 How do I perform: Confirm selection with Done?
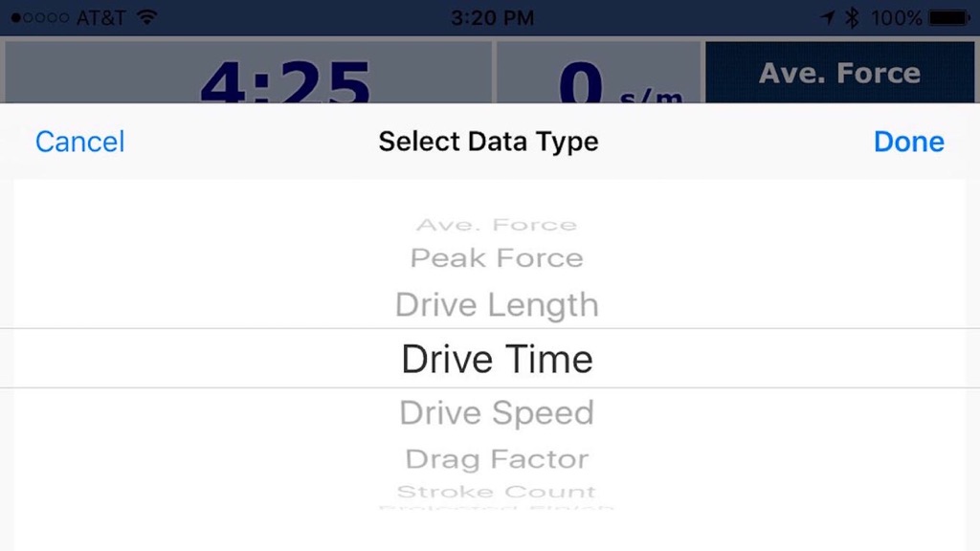[x=909, y=142]
